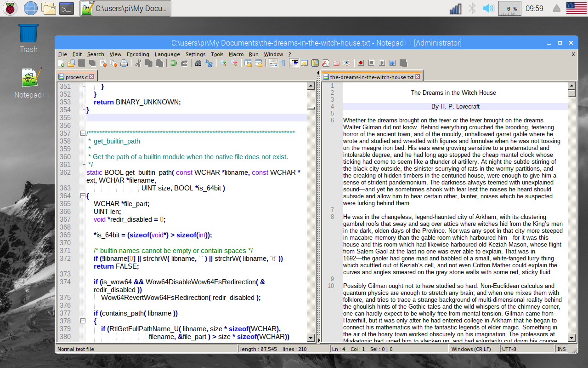Close the process.c tab with its X
The image size is (588, 368).
(92, 77)
